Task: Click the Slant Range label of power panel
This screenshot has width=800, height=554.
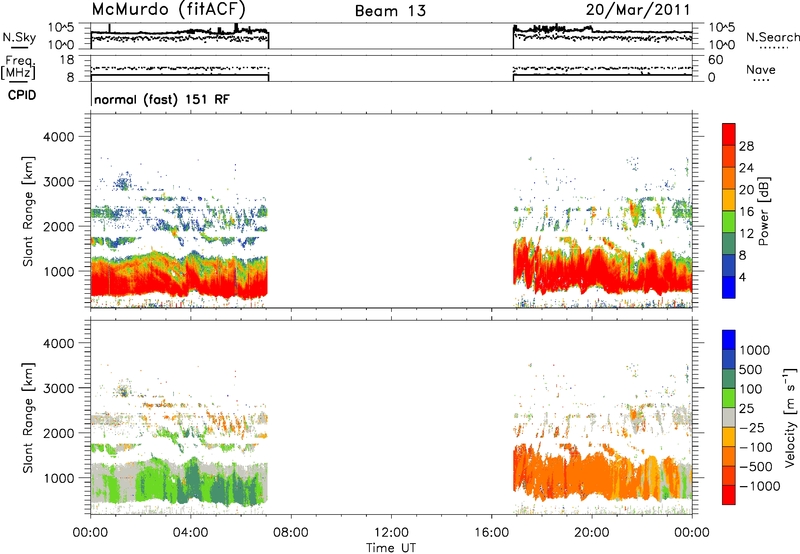Action: [x=28, y=211]
